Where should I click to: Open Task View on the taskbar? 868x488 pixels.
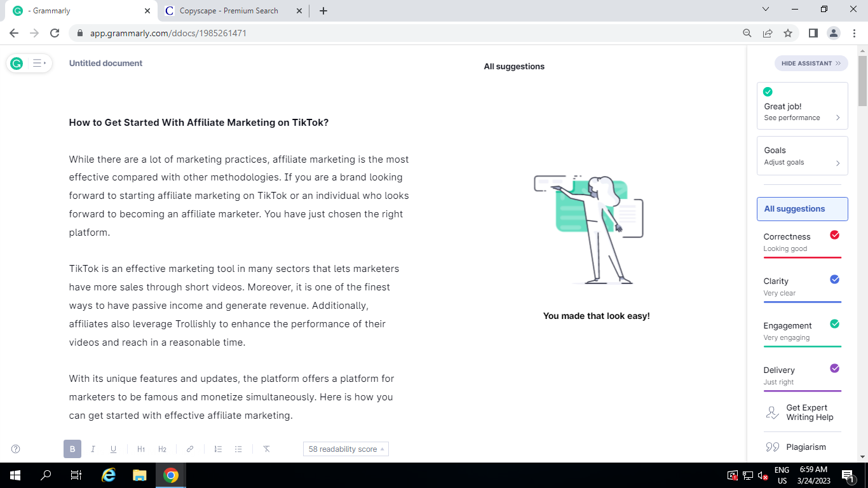[76, 475]
